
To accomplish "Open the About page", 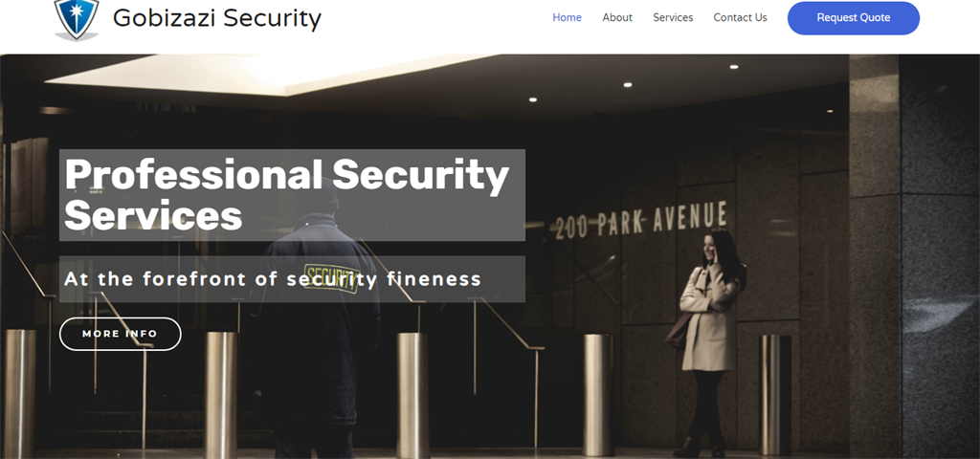I will point(617,17).
